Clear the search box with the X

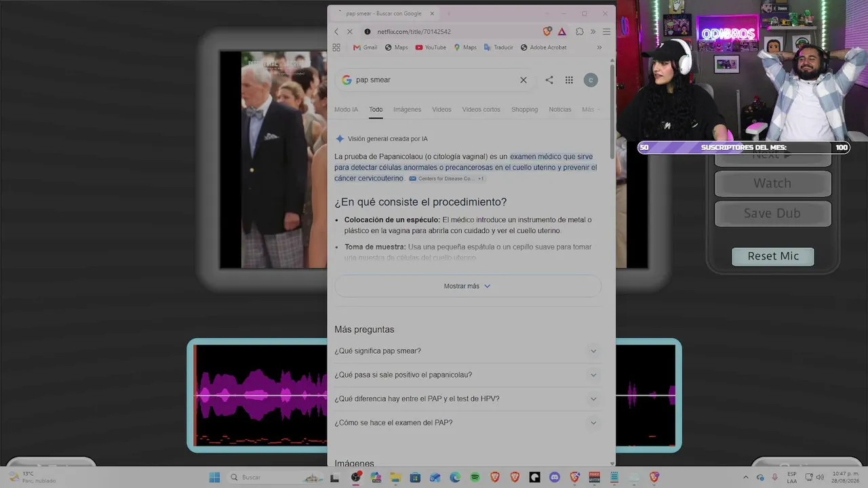(x=524, y=80)
